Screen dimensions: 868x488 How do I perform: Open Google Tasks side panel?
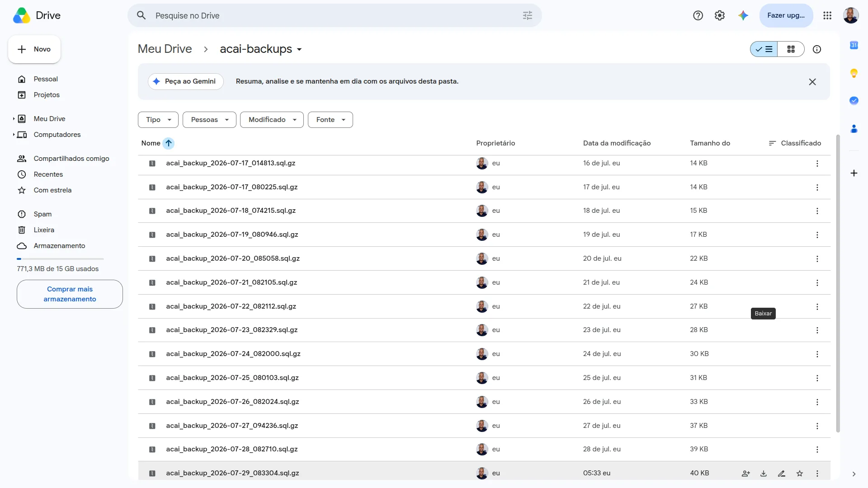tap(854, 101)
